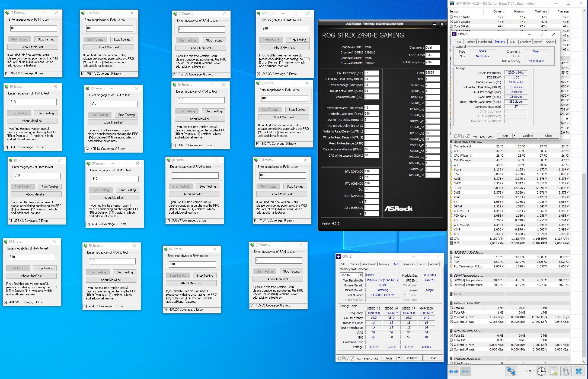Stop Testing in 342.7% coverage MemTest
The height and width of the screenshot is (379, 588).
click(297, 110)
